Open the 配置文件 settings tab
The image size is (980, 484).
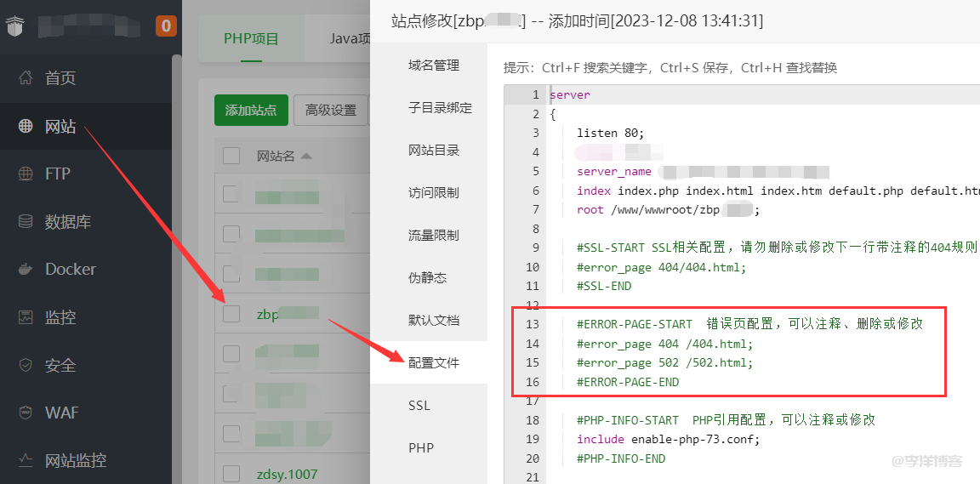tap(433, 362)
